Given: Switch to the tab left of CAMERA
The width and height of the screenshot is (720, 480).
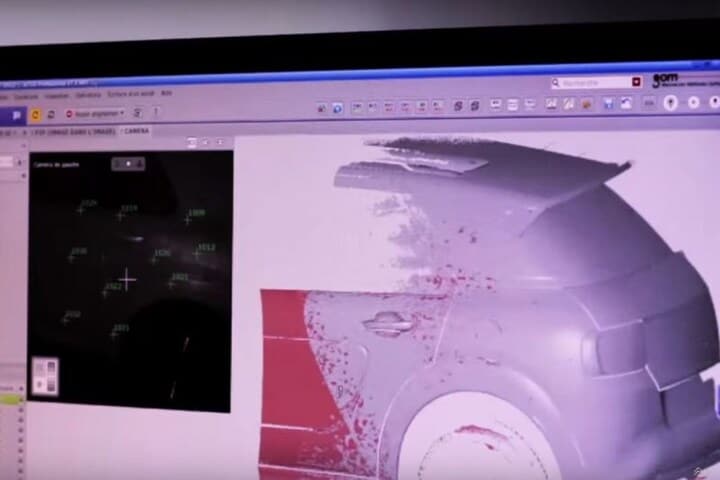Looking at the screenshot, I should pyautogui.click(x=73, y=132).
